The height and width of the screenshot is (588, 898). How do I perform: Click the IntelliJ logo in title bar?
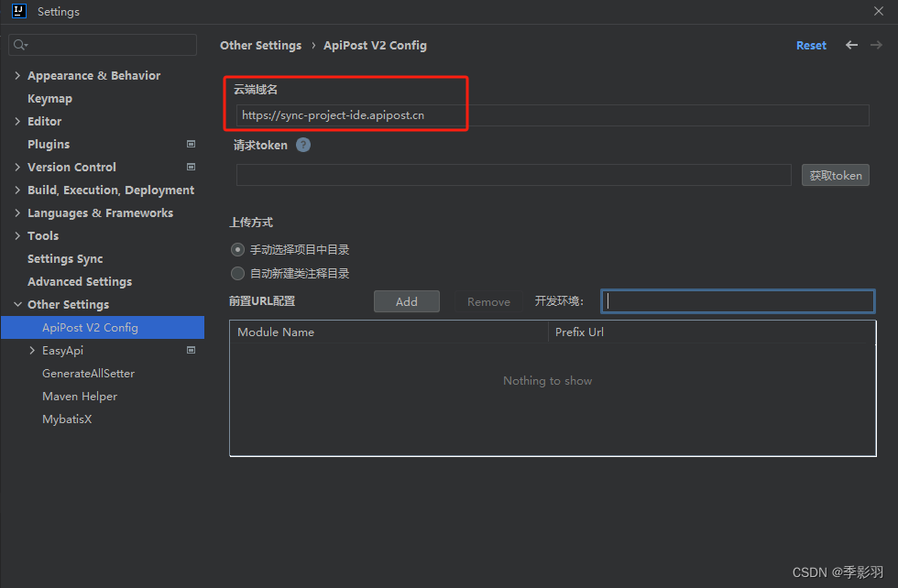(19, 11)
